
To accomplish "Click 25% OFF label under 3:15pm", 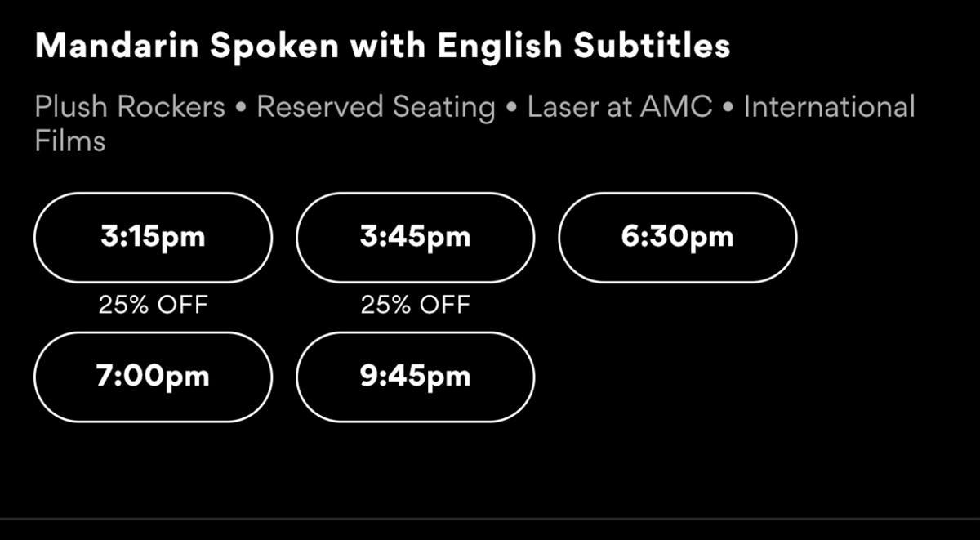I will pos(153,305).
